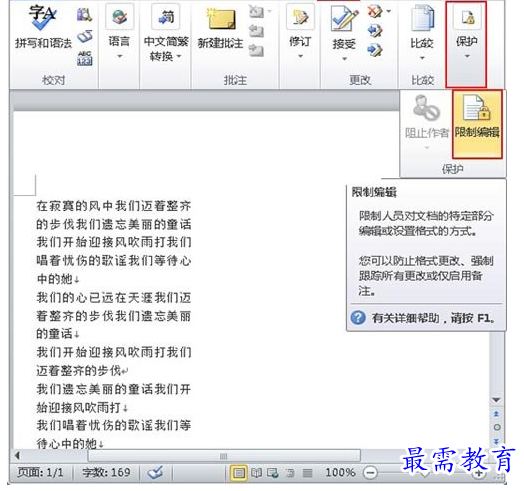The width and height of the screenshot is (524, 491).
Task: Click the Compare (比较) documents icon
Action: (422, 17)
